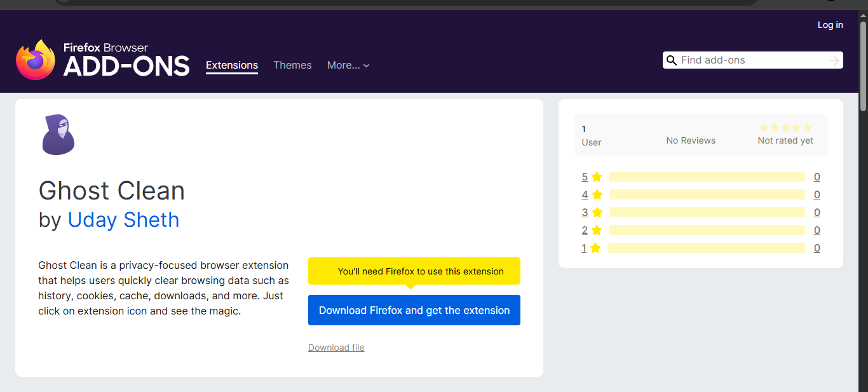Click the yellow You'll need Firefox notice
The image size is (868, 392).
click(414, 271)
